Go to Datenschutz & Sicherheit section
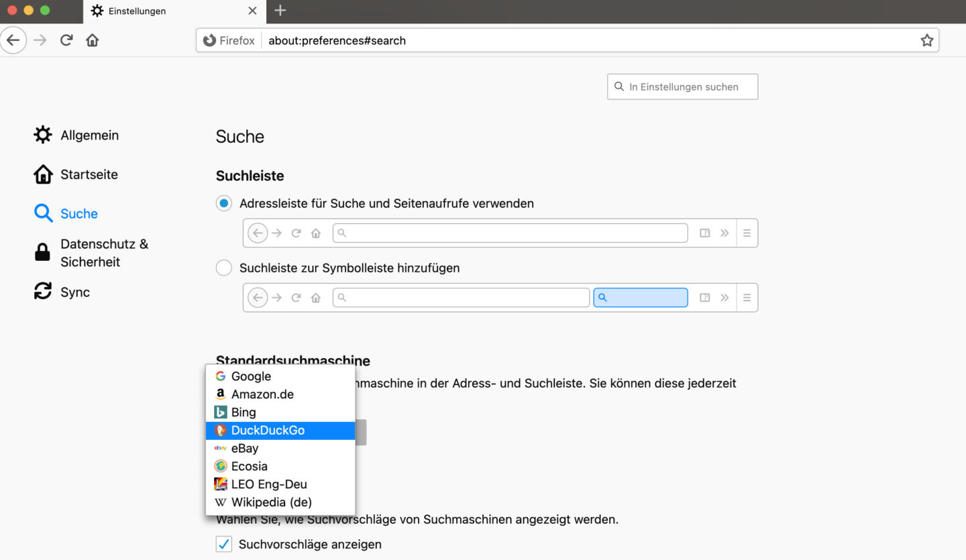This screenshot has height=560, width=966. (103, 253)
